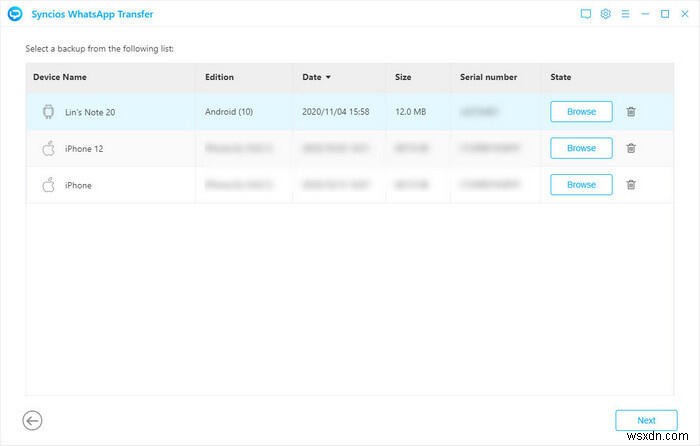Open the hamburger menu icon
700x446 pixels.
[x=625, y=14]
